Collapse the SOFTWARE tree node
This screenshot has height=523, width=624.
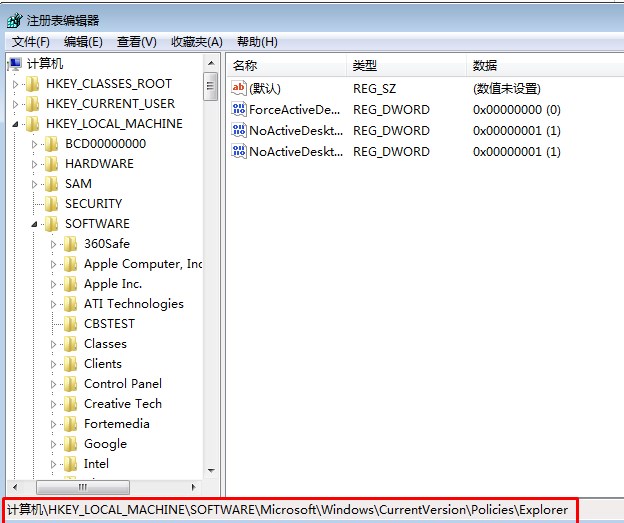(34, 224)
